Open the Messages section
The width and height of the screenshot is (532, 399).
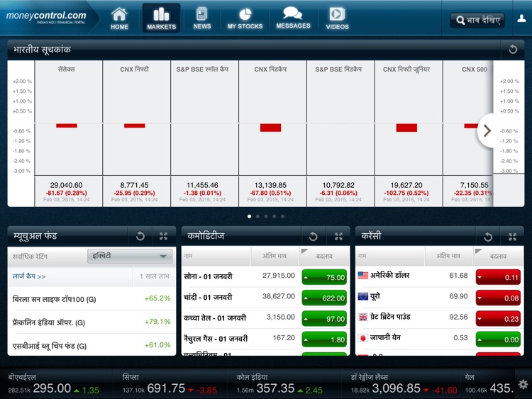(293, 18)
